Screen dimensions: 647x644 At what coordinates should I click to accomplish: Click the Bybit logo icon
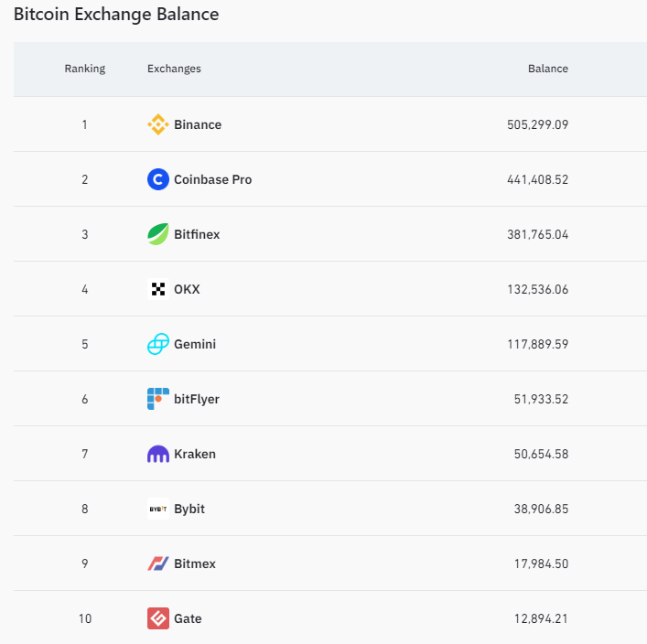158,509
